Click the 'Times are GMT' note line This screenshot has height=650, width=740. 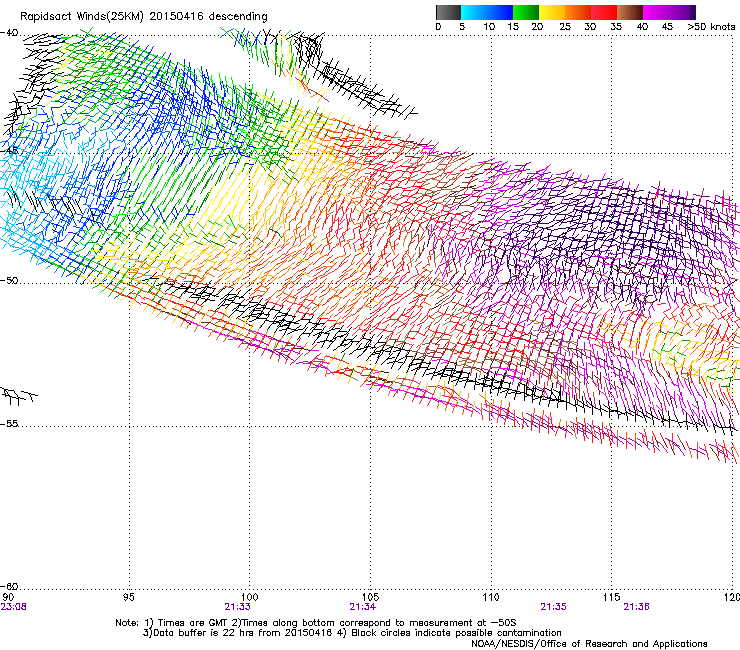[316, 623]
